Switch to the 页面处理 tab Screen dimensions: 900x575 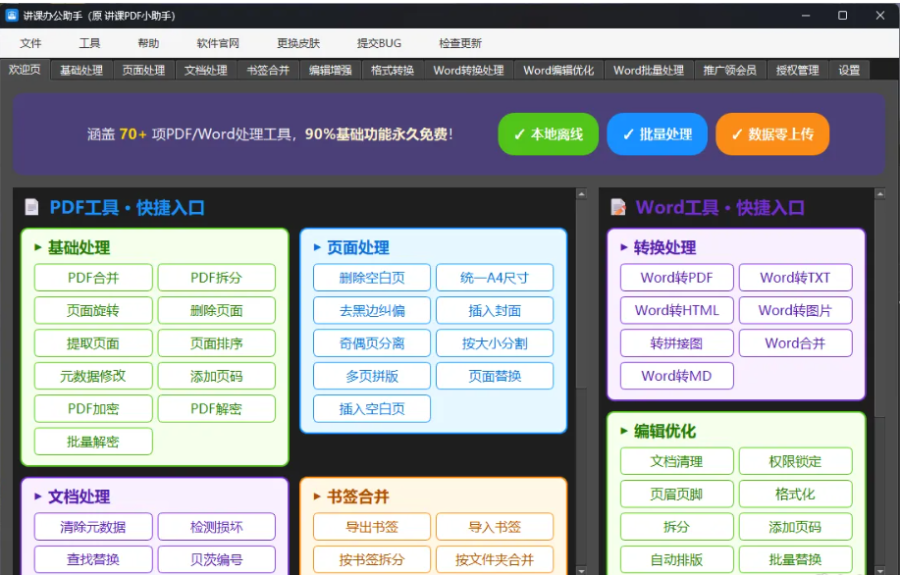(143, 70)
